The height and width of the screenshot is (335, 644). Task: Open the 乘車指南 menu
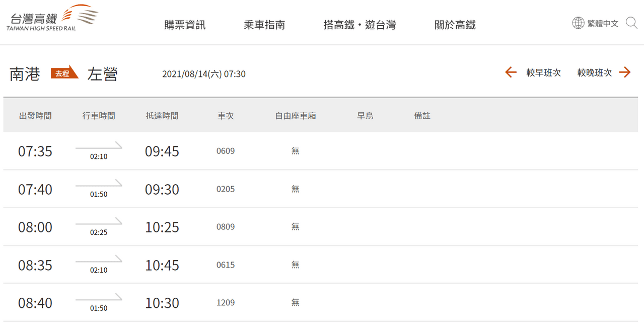[264, 25]
